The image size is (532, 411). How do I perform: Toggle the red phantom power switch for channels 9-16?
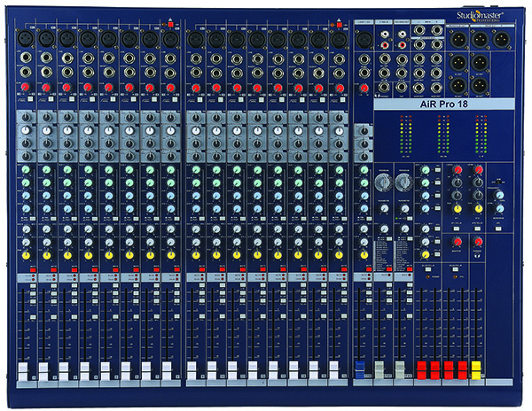click(339, 25)
